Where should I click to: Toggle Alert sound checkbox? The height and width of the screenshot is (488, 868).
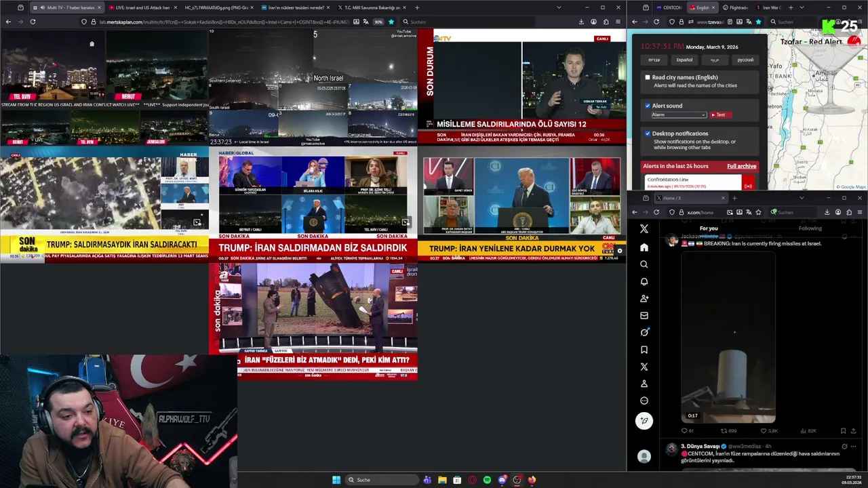point(648,106)
